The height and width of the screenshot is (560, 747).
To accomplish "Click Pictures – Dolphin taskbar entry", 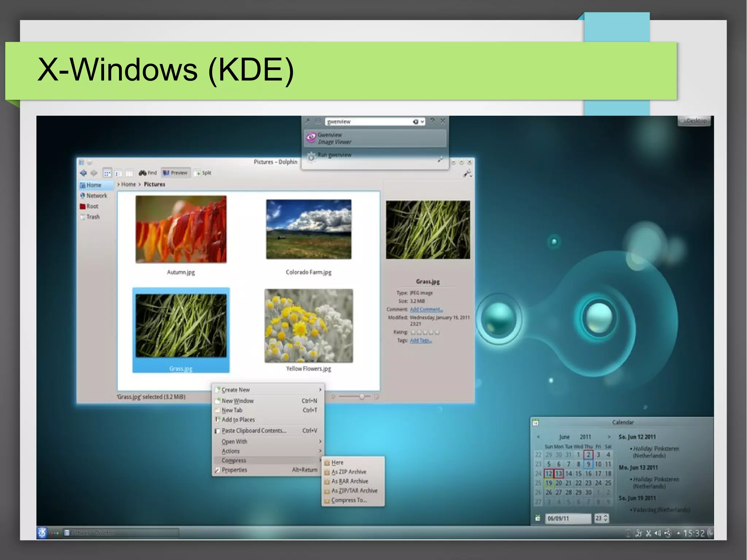I will pyautogui.click(x=121, y=533).
